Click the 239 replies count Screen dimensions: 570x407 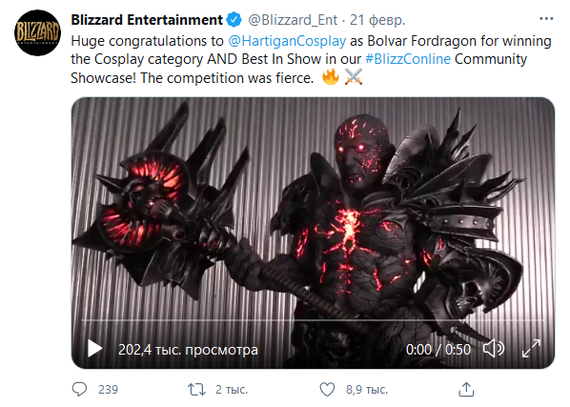(x=108, y=390)
